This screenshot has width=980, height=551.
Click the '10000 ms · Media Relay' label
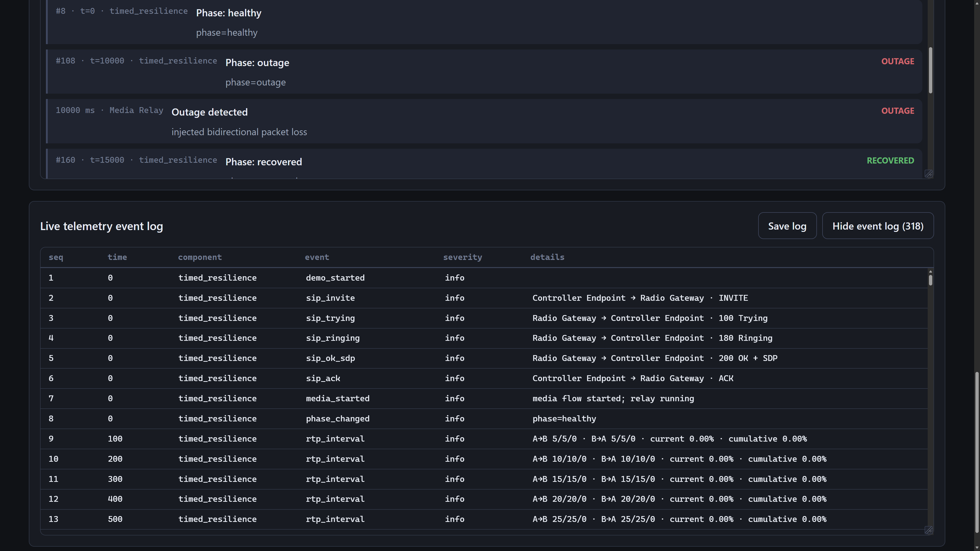point(109,110)
